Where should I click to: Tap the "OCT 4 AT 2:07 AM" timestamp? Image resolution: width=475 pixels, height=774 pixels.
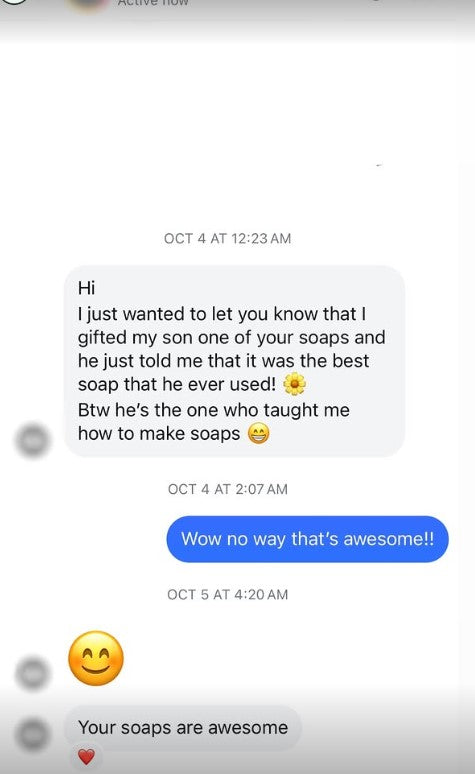pyautogui.click(x=228, y=489)
